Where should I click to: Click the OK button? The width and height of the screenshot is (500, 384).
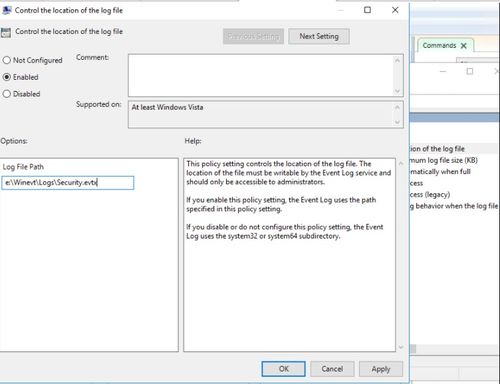tap(283, 369)
